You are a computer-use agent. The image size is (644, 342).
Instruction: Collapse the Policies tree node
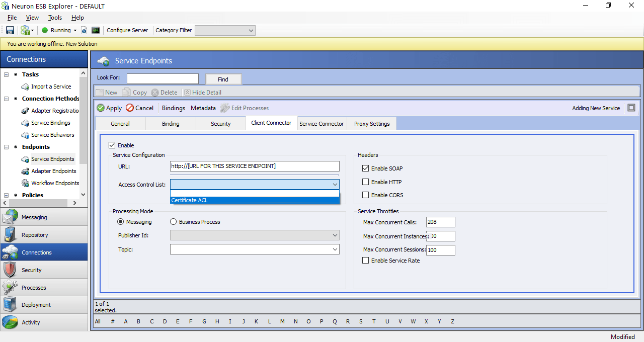click(7, 195)
